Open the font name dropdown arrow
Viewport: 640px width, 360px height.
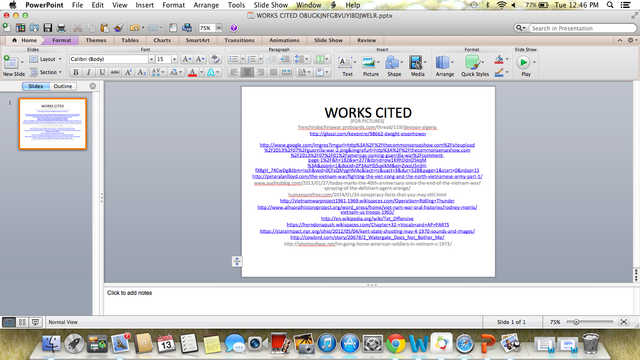click(x=151, y=59)
